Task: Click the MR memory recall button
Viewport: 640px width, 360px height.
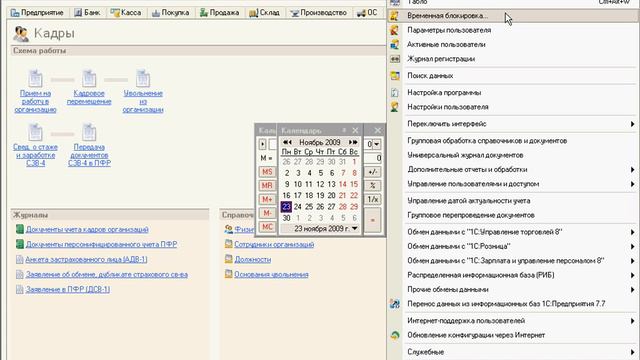Action: pos(267,186)
